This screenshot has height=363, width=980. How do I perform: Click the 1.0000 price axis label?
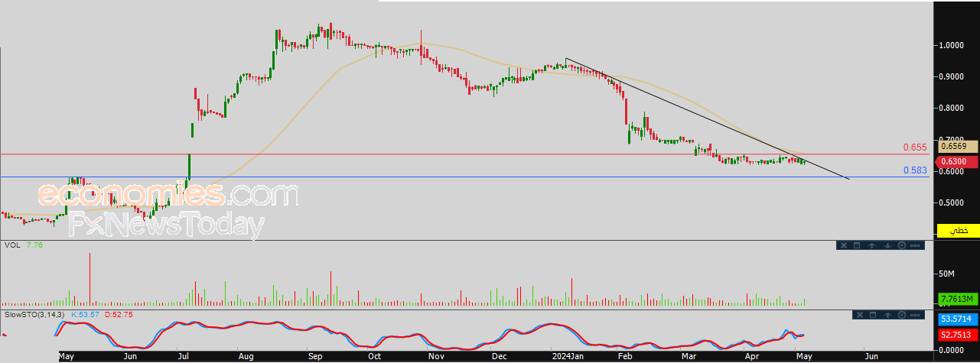coord(952,45)
